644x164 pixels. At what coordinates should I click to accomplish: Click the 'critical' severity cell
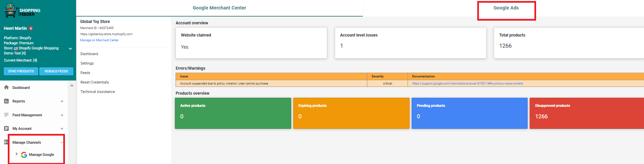click(x=388, y=84)
